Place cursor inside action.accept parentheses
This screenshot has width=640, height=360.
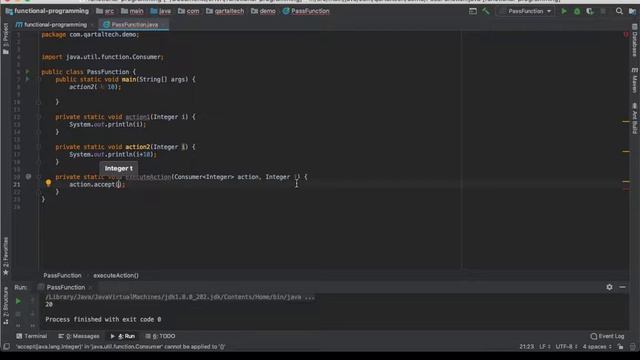pos(118,184)
